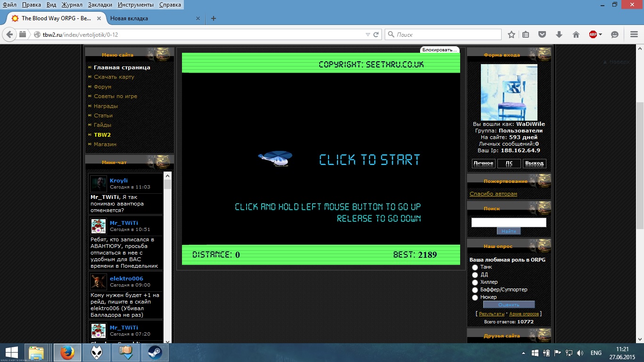644x362 pixels.
Task: Choose the Хиллер poll option
Action: coord(475,282)
